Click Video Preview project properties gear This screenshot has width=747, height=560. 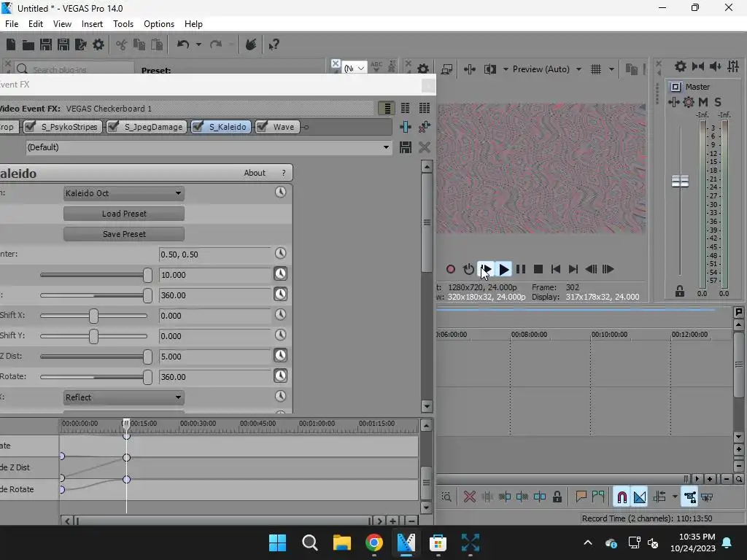point(423,69)
